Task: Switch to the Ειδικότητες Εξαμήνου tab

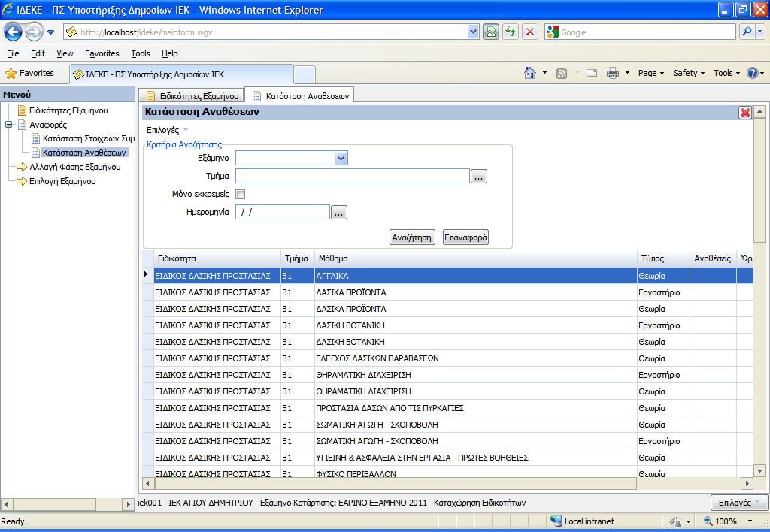Action: click(192, 96)
